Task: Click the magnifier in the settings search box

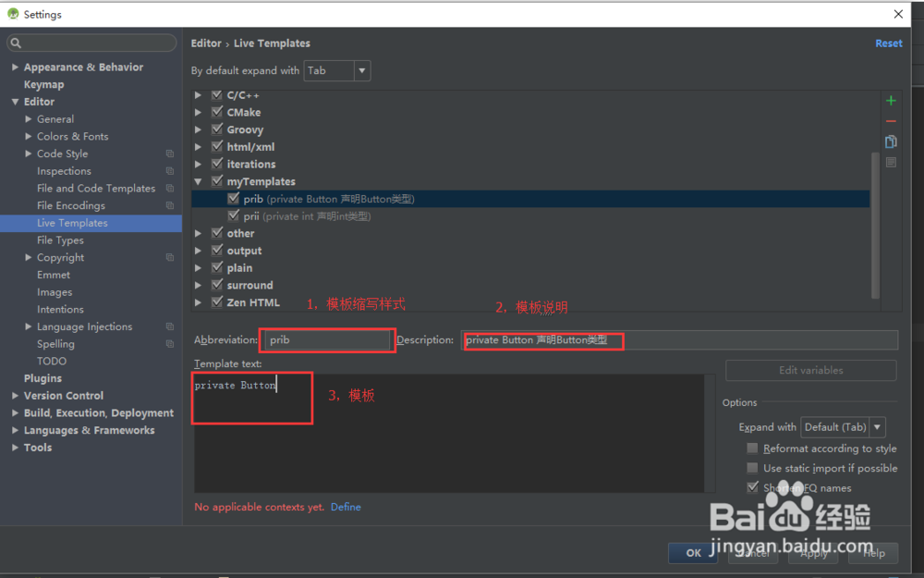Action: pos(15,43)
